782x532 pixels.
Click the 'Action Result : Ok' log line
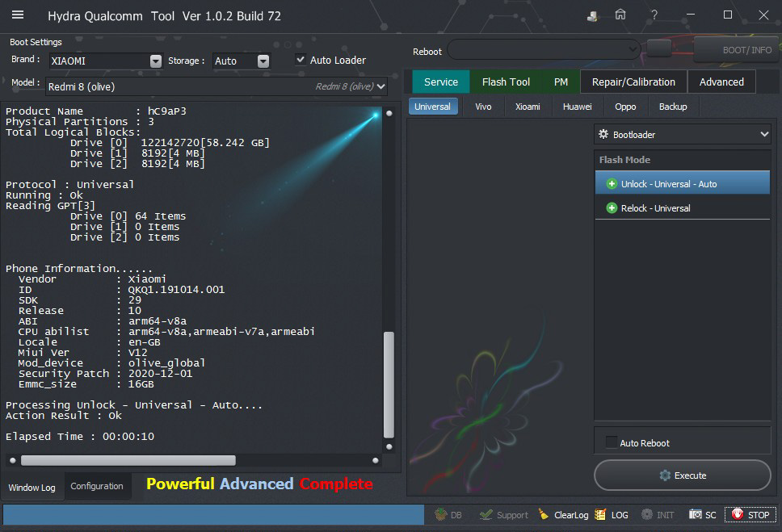pos(63,415)
